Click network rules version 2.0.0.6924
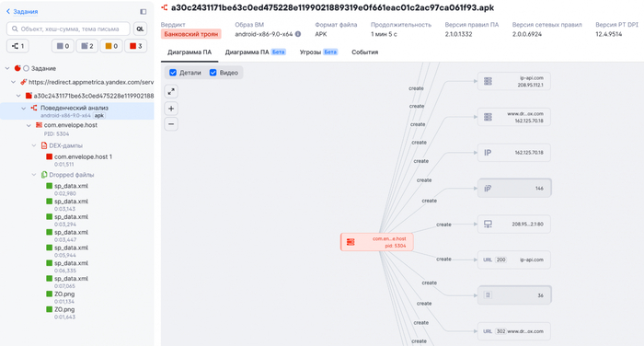 click(x=527, y=34)
